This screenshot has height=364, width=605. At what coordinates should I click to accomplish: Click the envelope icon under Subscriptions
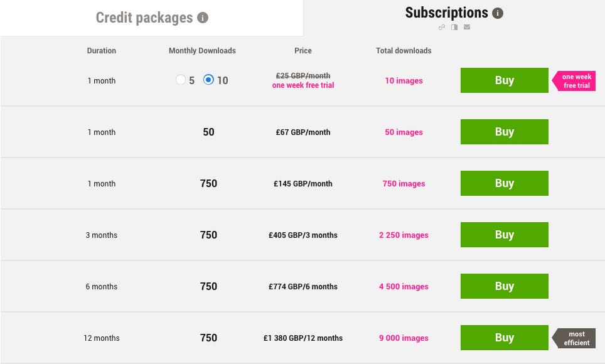pos(467,28)
